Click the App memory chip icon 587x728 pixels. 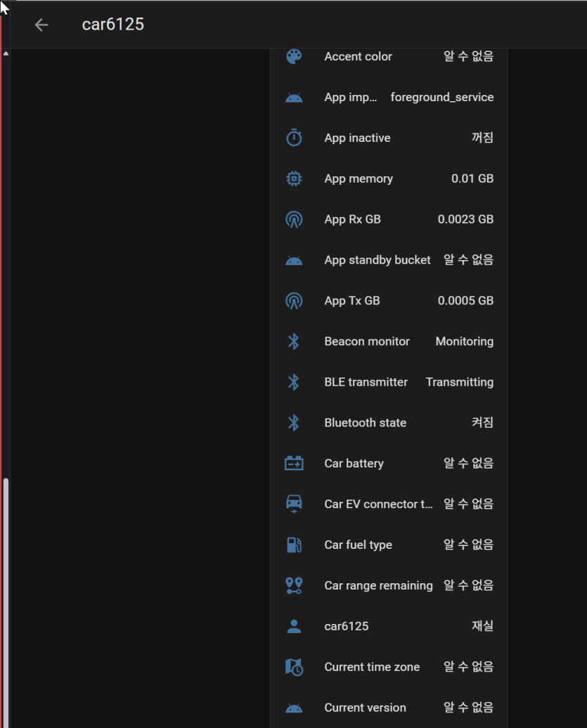coord(294,178)
